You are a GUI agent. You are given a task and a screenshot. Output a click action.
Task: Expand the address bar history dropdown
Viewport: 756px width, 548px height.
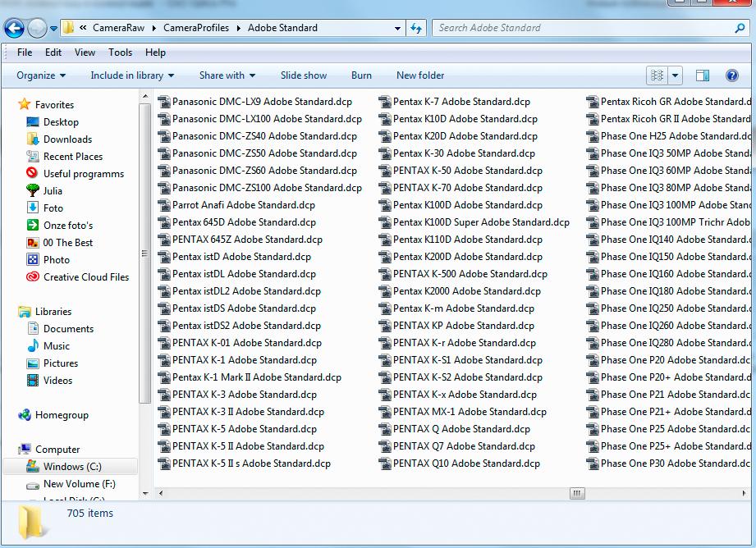(x=397, y=29)
